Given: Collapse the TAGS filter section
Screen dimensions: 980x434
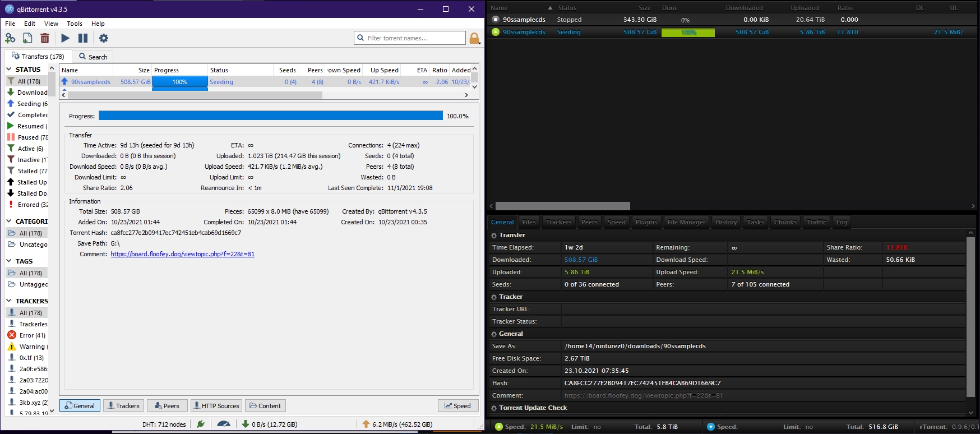Looking at the screenshot, I should point(9,261).
